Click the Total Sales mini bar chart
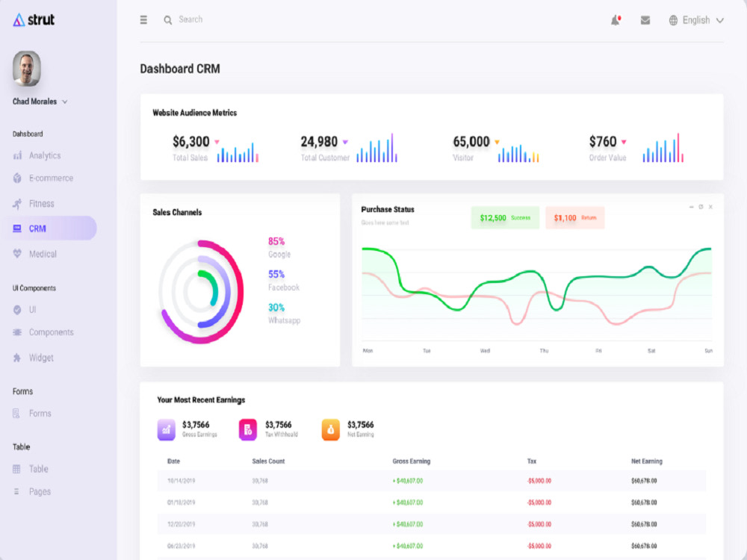Viewport: 747px width, 560px height. [238, 152]
